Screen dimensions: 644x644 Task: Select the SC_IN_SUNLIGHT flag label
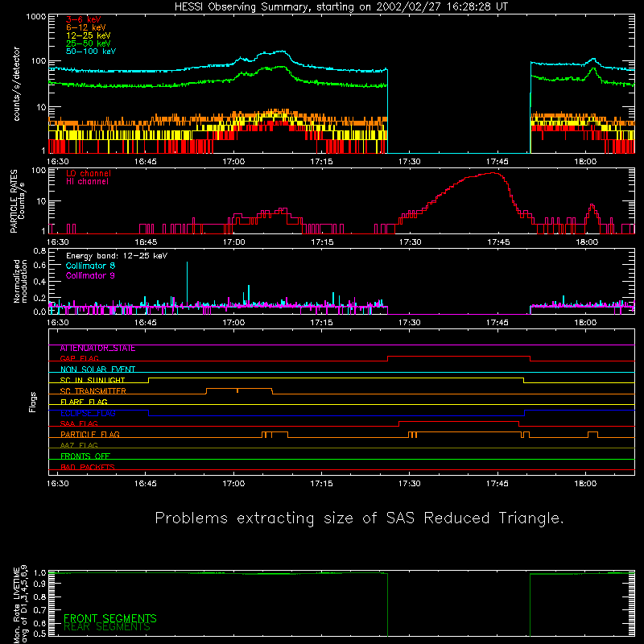(x=93, y=380)
